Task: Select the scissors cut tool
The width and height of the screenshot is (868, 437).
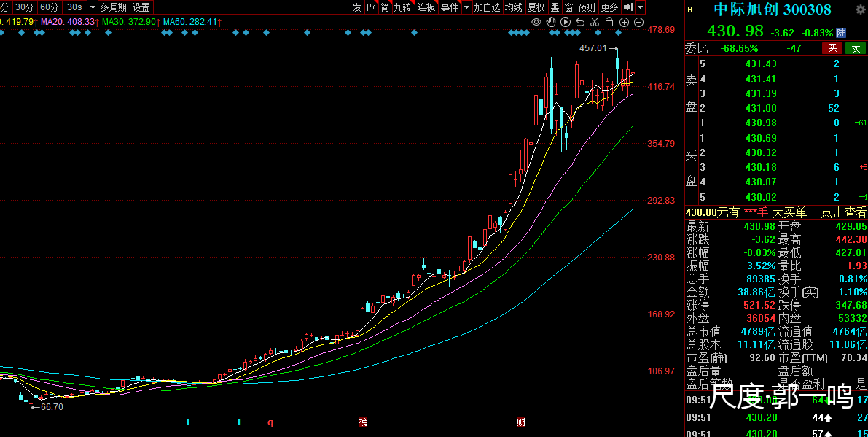Action: point(594,22)
